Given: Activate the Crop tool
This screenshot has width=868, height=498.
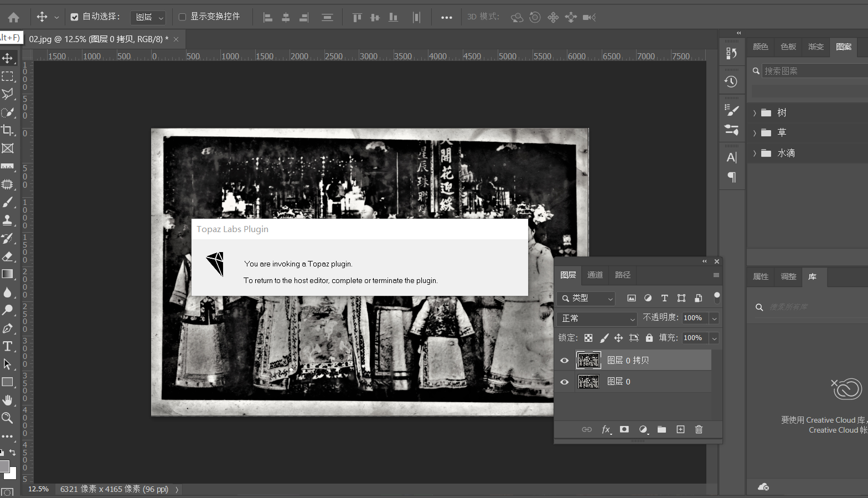Looking at the screenshot, I should pyautogui.click(x=8, y=130).
